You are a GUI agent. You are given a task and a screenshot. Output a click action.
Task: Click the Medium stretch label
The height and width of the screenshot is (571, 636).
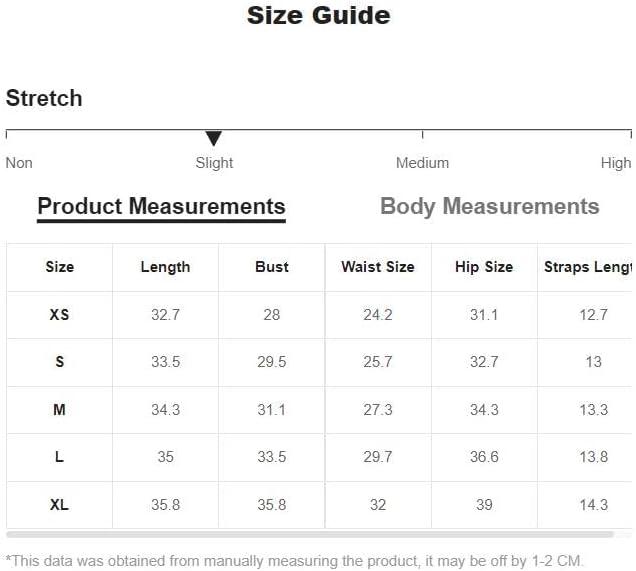[x=422, y=163]
